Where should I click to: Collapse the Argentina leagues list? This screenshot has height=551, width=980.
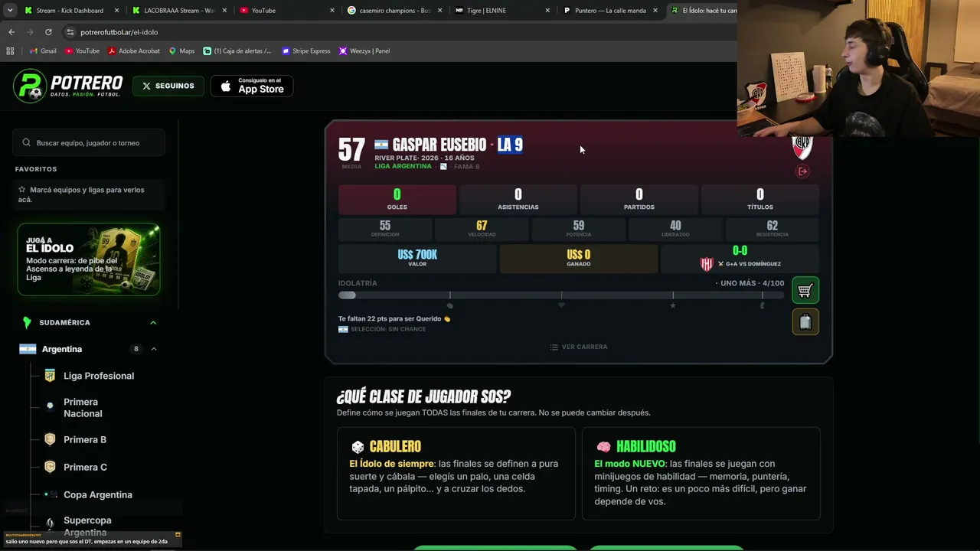pos(153,349)
